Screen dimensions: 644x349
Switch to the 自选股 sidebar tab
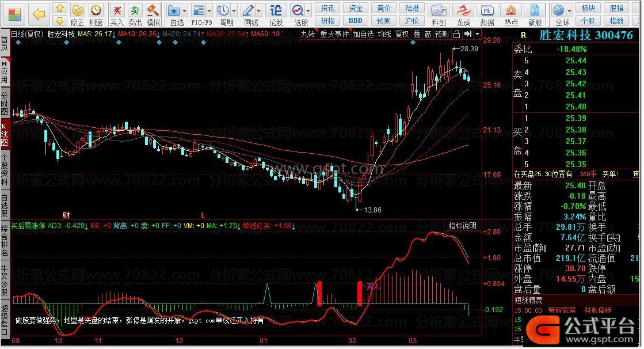tap(5, 206)
